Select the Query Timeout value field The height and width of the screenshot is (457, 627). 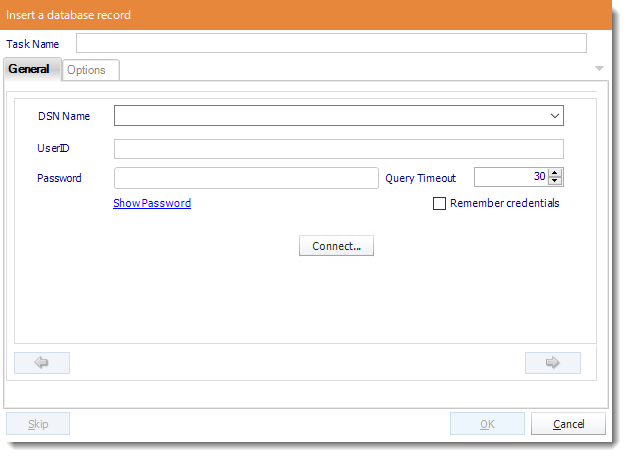point(511,177)
